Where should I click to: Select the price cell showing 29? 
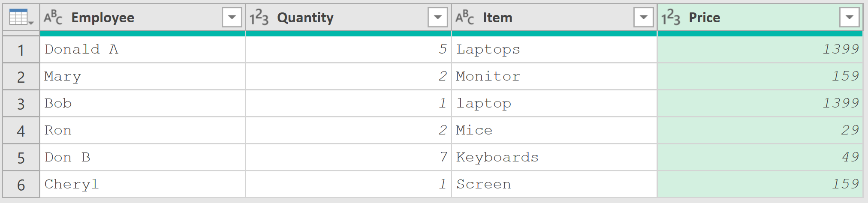[x=760, y=131]
